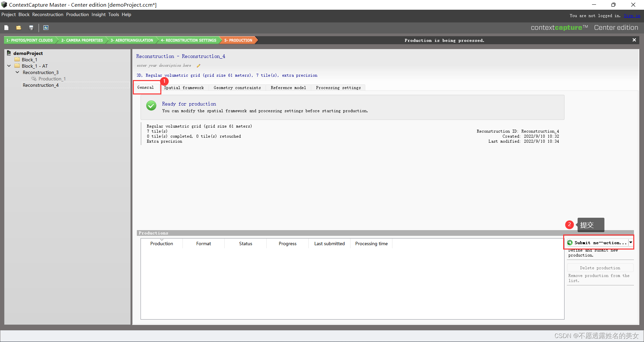Sort by the Production column header

click(x=162, y=244)
